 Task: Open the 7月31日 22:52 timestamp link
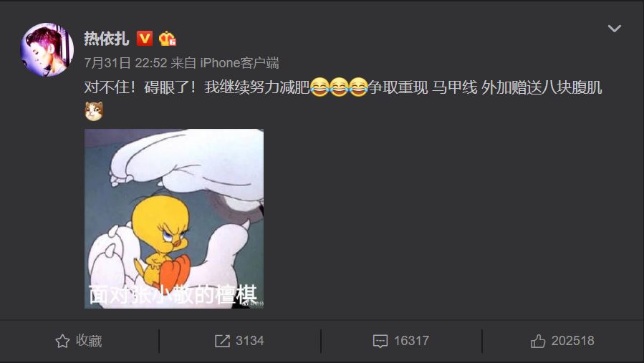coord(125,63)
